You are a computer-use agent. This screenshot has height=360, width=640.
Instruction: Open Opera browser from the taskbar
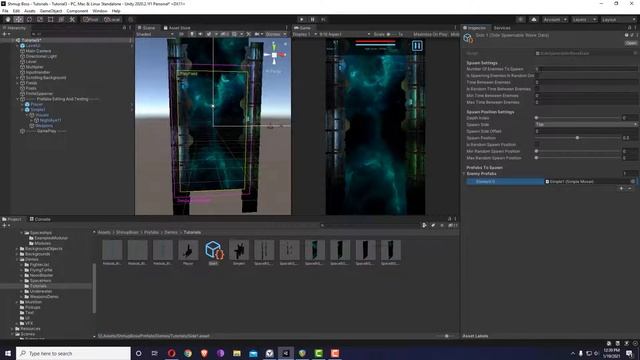coord(171,353)
